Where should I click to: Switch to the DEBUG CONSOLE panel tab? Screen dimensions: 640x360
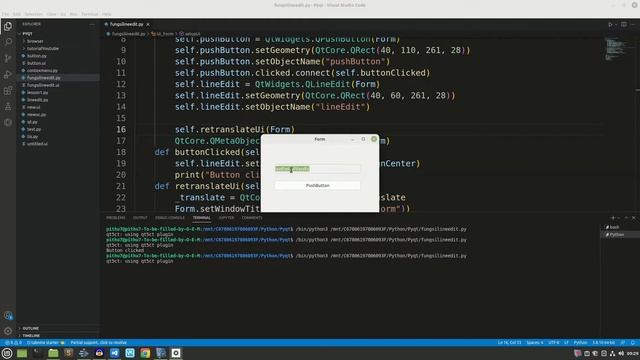click(x=170, y=218)
